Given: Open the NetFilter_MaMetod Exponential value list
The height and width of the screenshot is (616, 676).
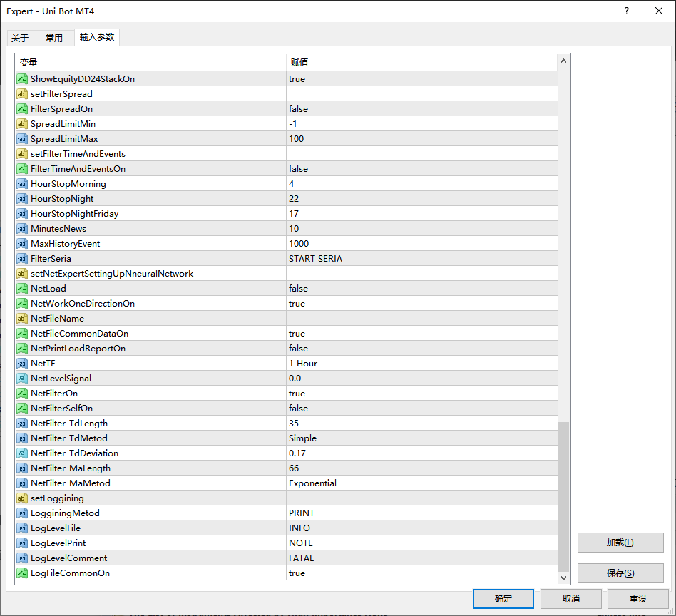Looking at the screenshot, I should click(312, 483).
